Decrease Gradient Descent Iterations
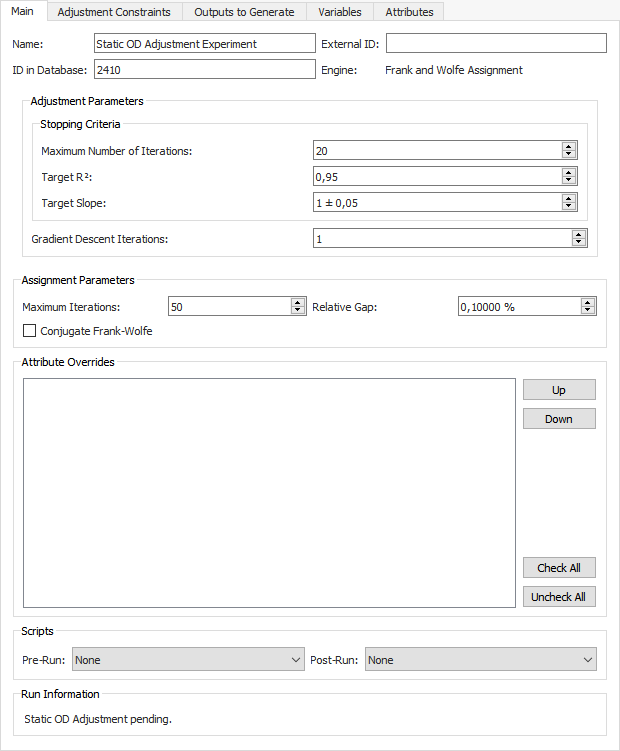Viewport: 620px width, 751px height. click(579, 241)
